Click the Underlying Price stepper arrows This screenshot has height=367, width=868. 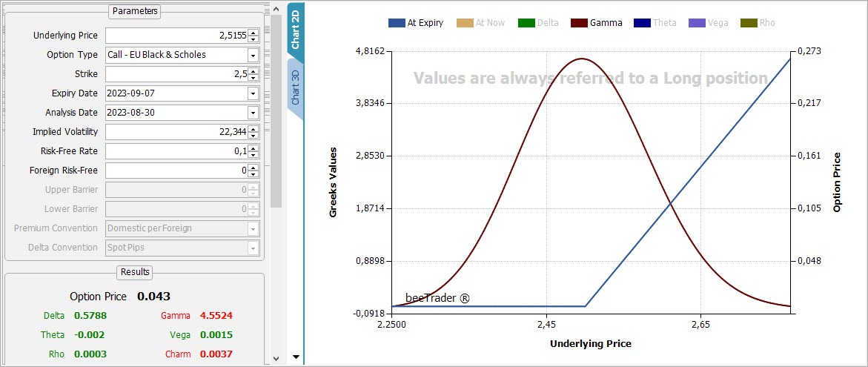click(x=253, y=36)
